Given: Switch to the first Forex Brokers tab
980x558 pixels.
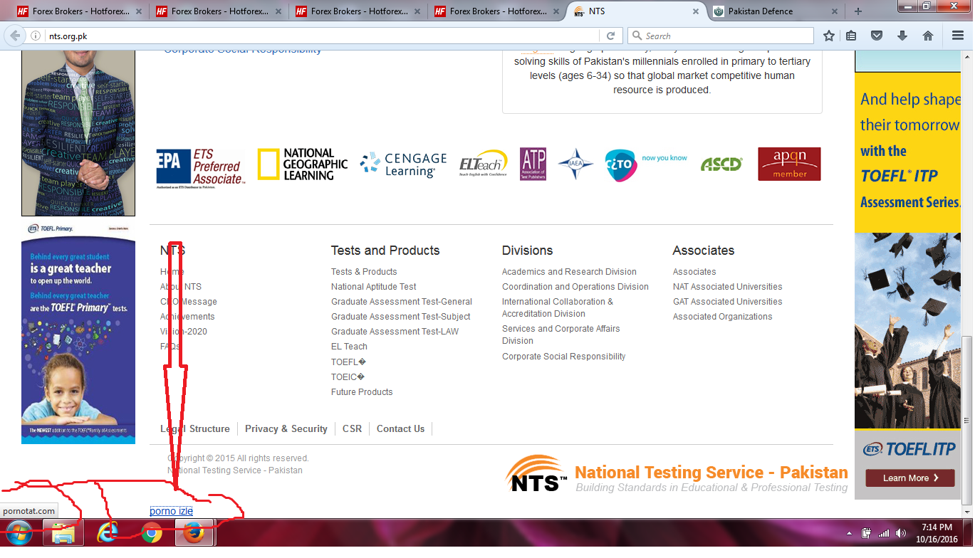Looking at the screenshot, I should coord(77,11).
